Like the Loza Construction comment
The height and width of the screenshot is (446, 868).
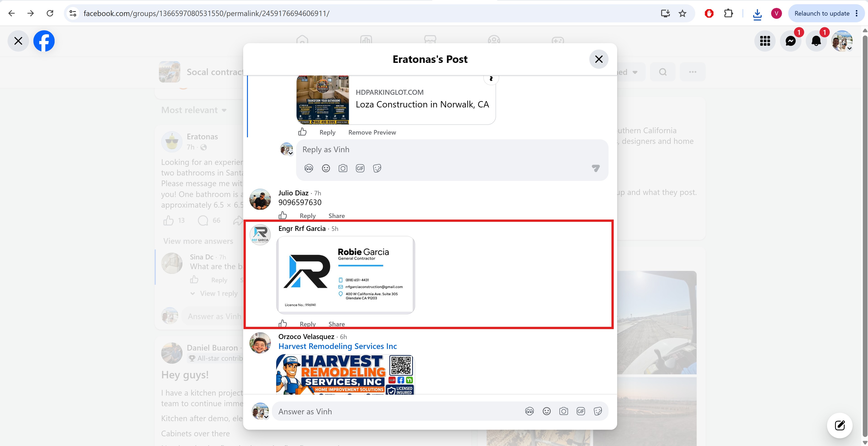coord(302,132)
